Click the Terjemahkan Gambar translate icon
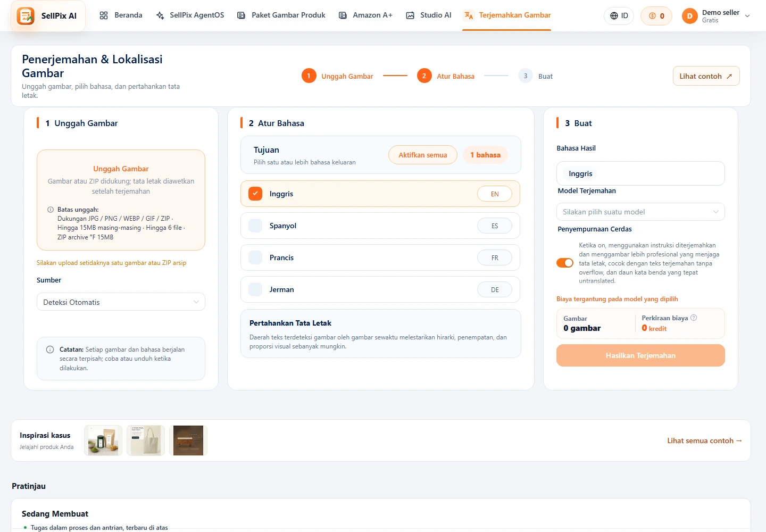Screen dimensions: 766x532 (x=469, y=15)
